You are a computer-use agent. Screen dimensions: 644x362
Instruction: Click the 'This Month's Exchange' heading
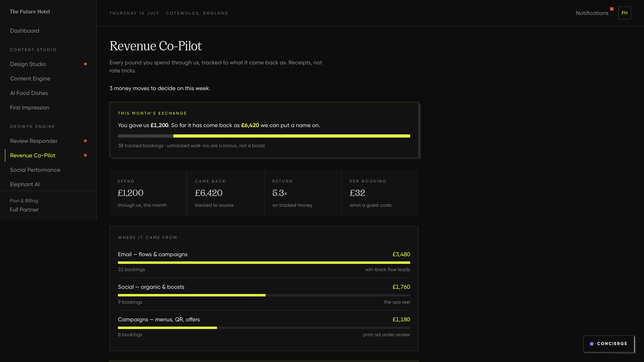click(x=152, y=113)
